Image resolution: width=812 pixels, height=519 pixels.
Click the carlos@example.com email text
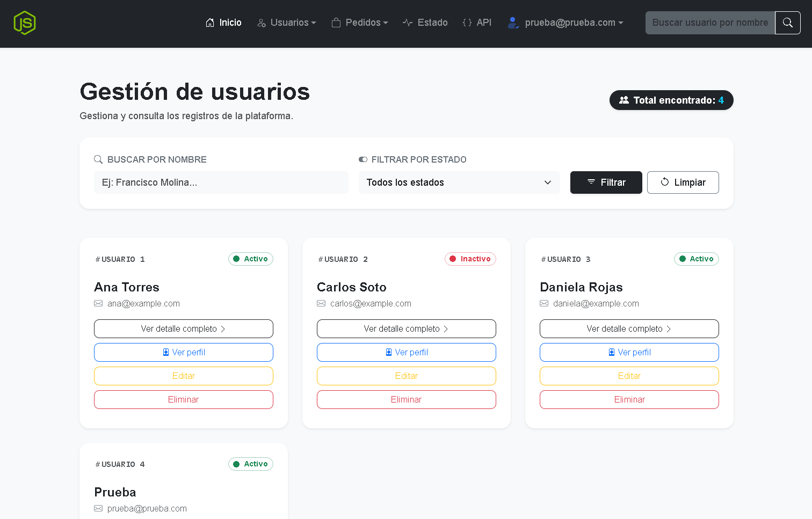pyautogui.click(x=371, y=303)
